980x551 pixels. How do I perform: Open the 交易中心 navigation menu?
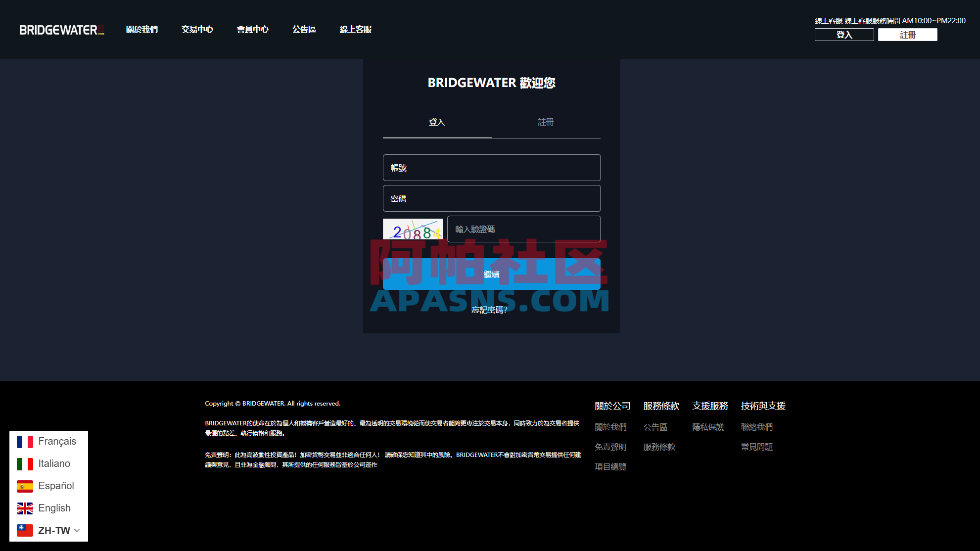[x=197, y=29]
